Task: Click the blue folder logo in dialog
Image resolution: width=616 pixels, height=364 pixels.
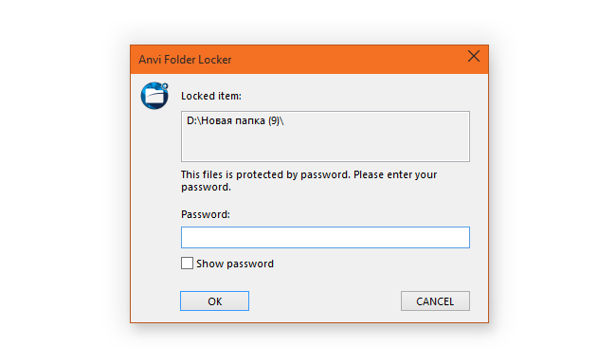Action: pos(154,96)
